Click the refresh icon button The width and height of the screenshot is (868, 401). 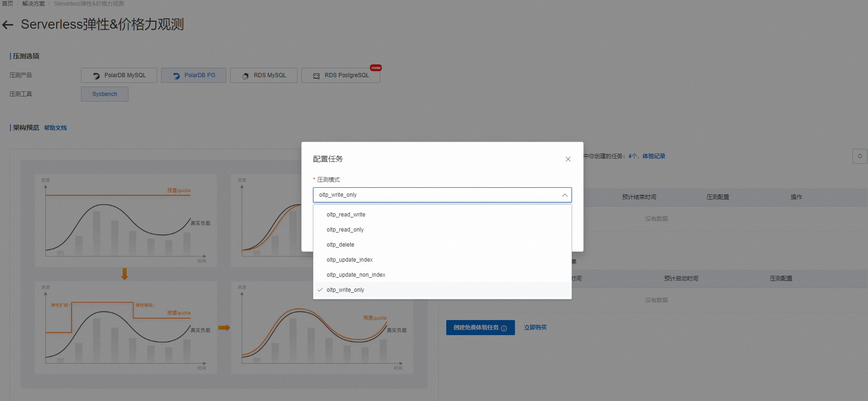(x=860, y=156)
